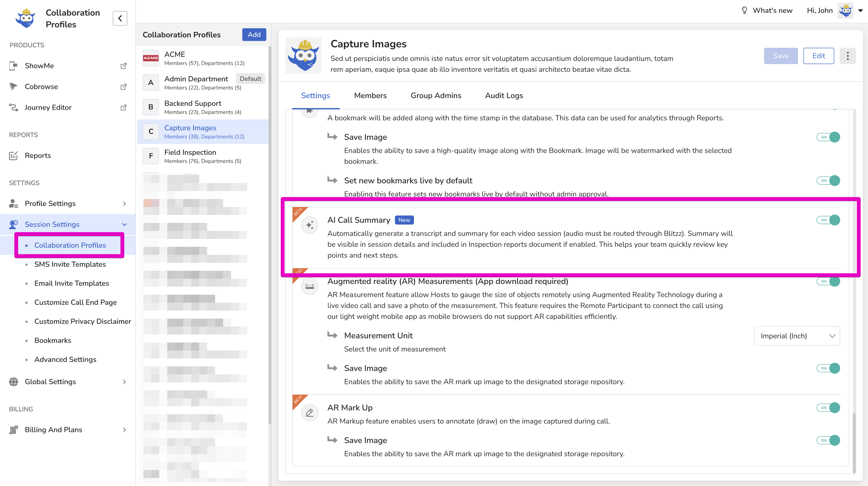The width and height of the screenshot is (868, 486).
Task: Collapse sidebar with back arrow icon
Action: [x=120, y=18]
